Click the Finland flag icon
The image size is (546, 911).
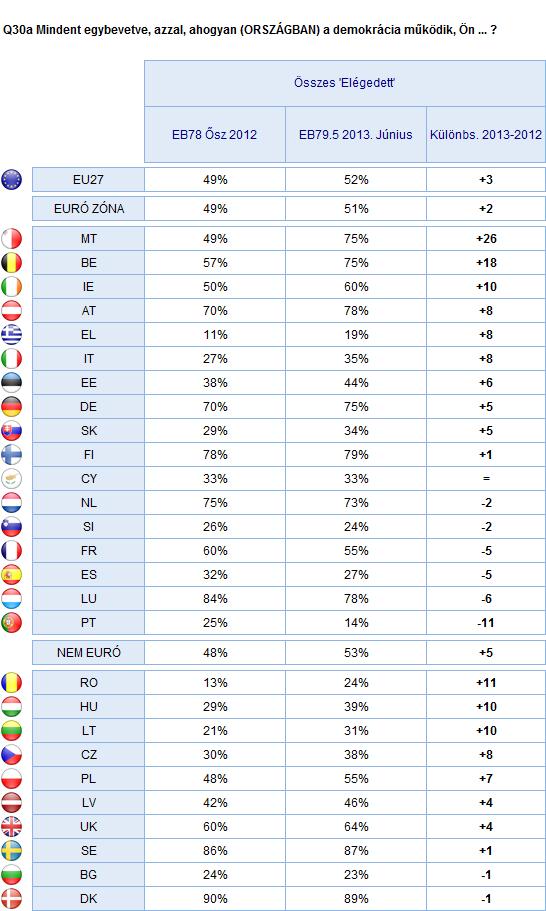tap(12, 454)
